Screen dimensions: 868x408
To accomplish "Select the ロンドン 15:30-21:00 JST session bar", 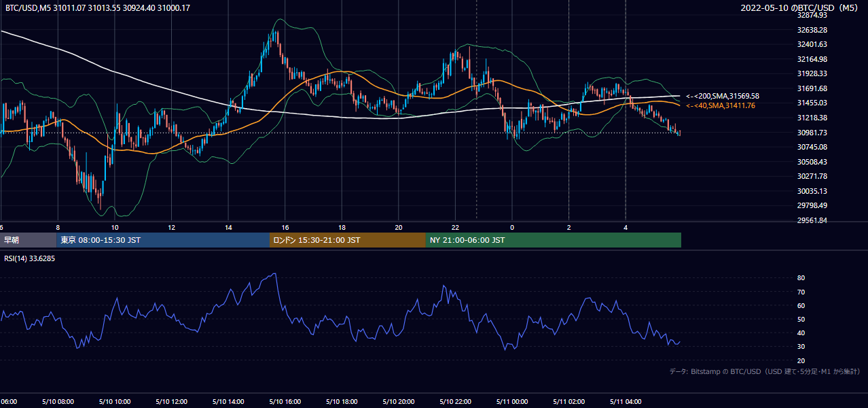I will coord(348,240).
